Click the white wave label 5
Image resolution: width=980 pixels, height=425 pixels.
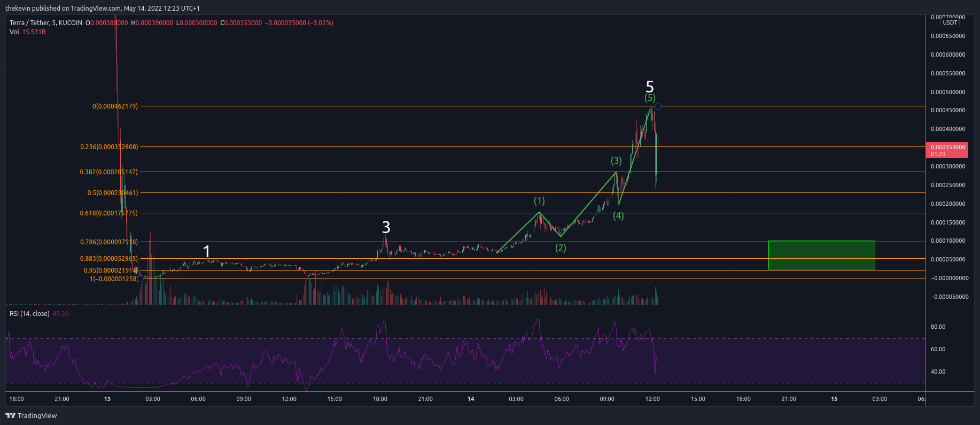click(650, 87)
